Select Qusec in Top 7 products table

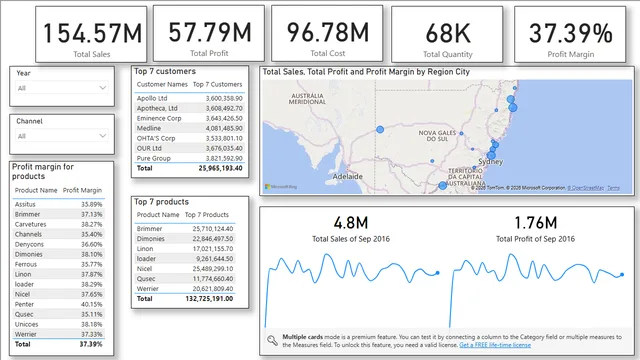pyautogui.click(x=185, y=279)
